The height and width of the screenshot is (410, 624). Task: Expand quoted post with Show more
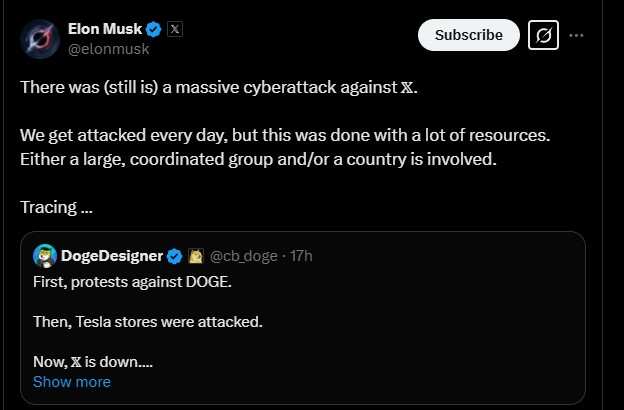[72, 382]
